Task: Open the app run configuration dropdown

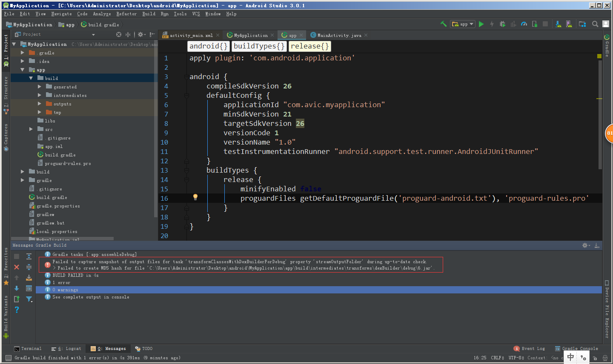Action: click(462, 24)
